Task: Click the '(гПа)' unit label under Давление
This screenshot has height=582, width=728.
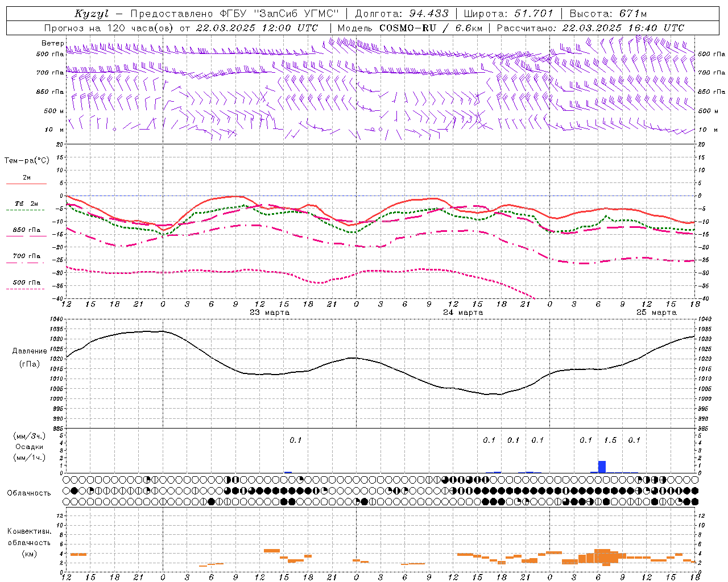Action: coord(28,364)
